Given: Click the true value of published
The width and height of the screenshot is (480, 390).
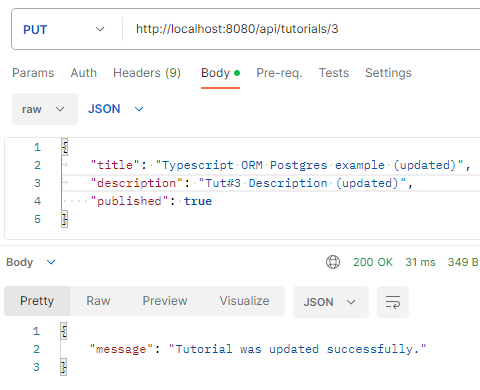Looking at the screenshot, I should click(x=198, y=201).
